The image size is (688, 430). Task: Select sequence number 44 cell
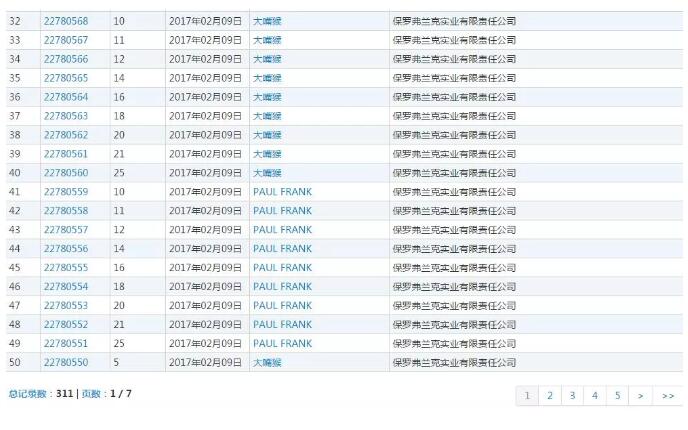tap(14, 248)
